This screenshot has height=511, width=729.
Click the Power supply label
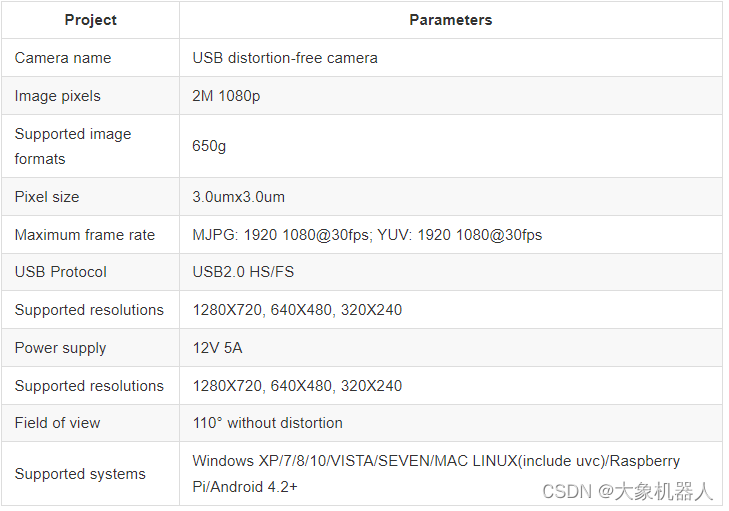pos(60,348)
